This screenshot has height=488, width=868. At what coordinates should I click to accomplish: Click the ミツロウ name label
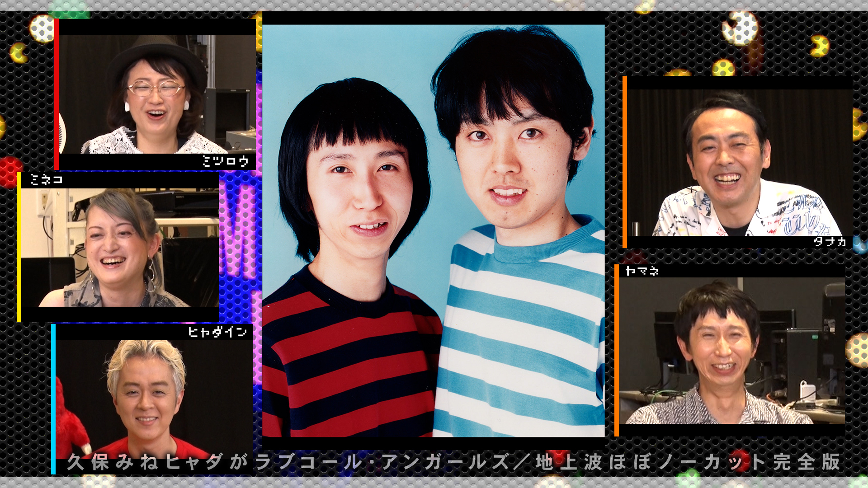[x=226, y=161]
